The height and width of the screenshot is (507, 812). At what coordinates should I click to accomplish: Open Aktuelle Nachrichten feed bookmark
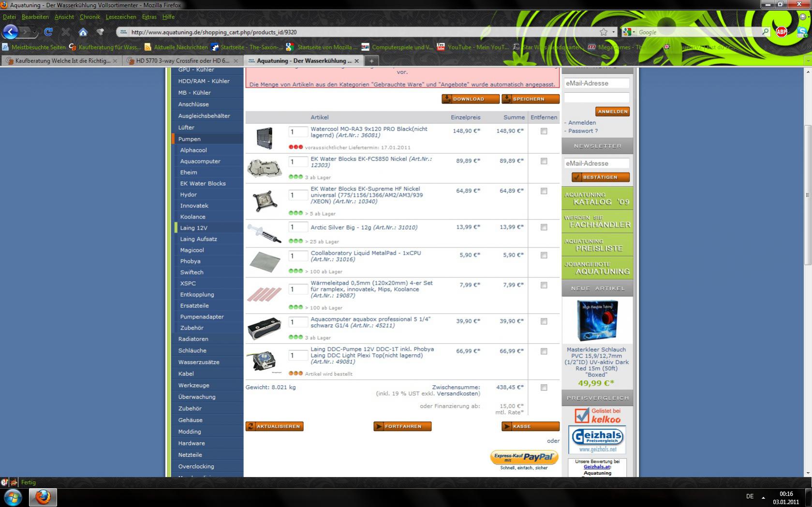176,47
